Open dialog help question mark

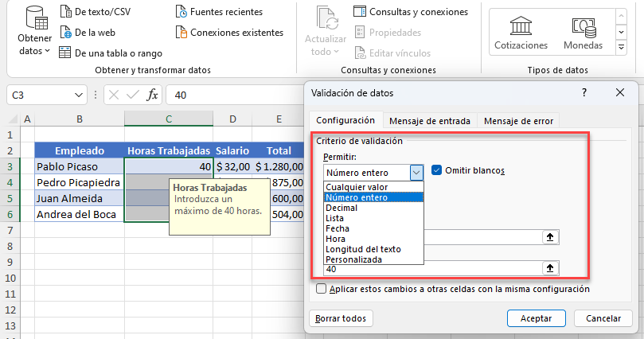584,93
